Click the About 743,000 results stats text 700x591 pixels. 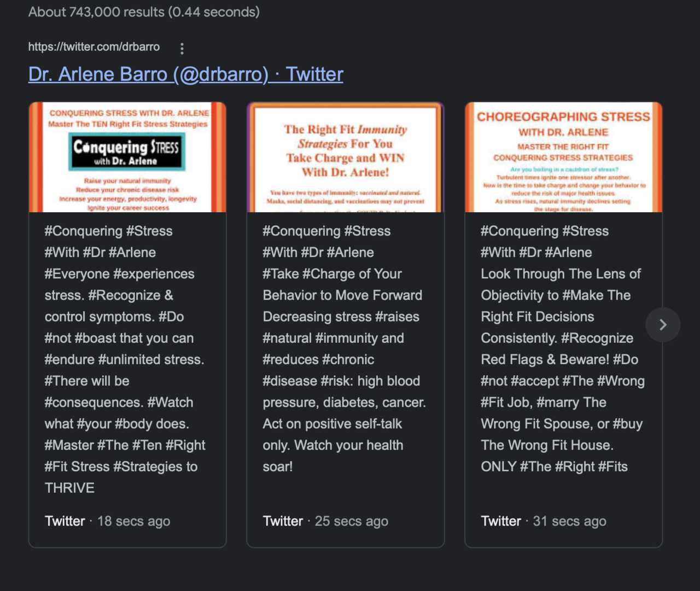[144, 12]
